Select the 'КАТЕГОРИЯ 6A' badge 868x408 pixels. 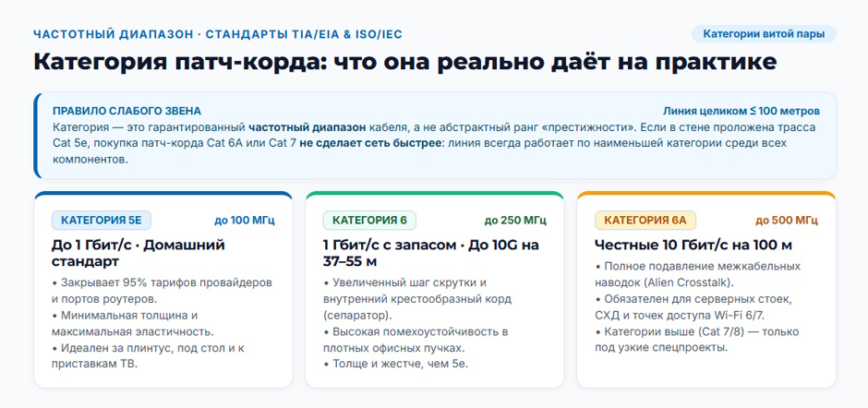pyautogui.click(x=645, y=221)
